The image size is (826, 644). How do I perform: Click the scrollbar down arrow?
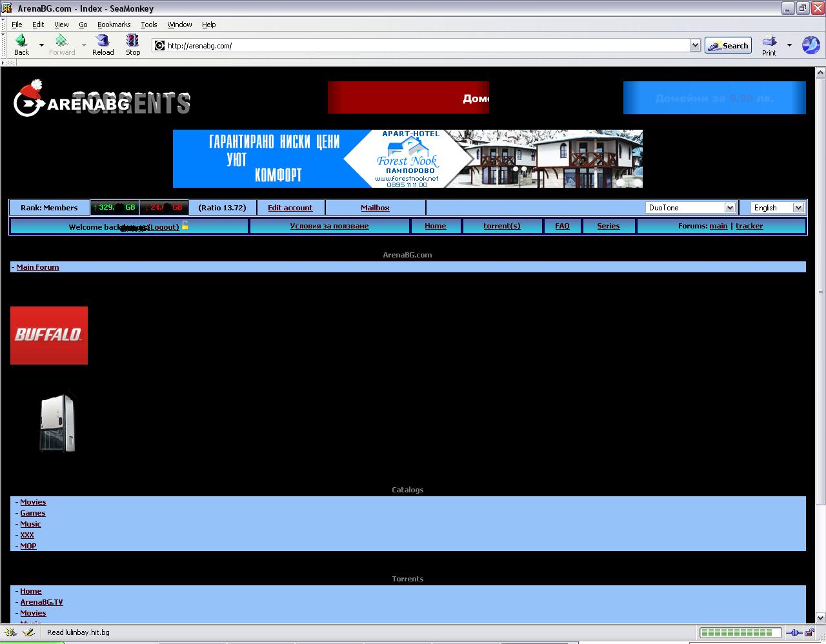pos(820,617)
